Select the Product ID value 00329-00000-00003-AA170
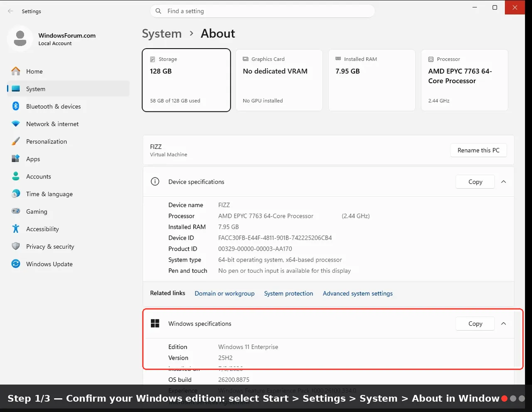 point(255,249)
